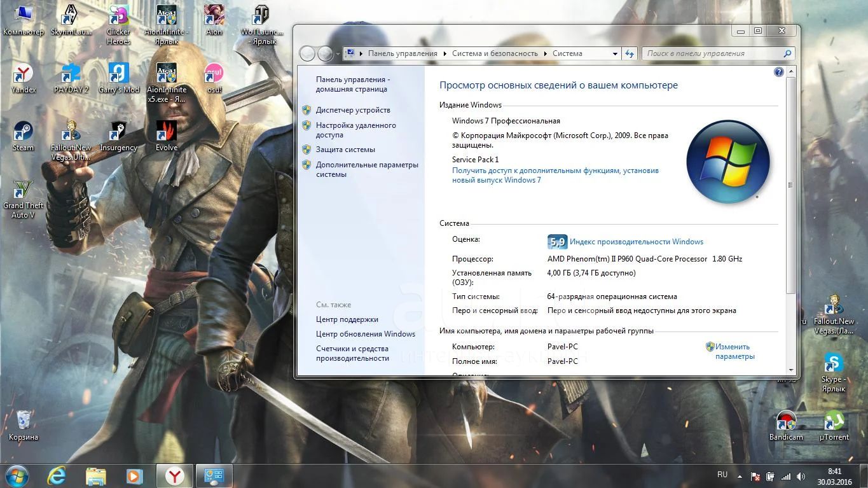Select the Корзина recycle bin icon

click(x=24, y=426)
